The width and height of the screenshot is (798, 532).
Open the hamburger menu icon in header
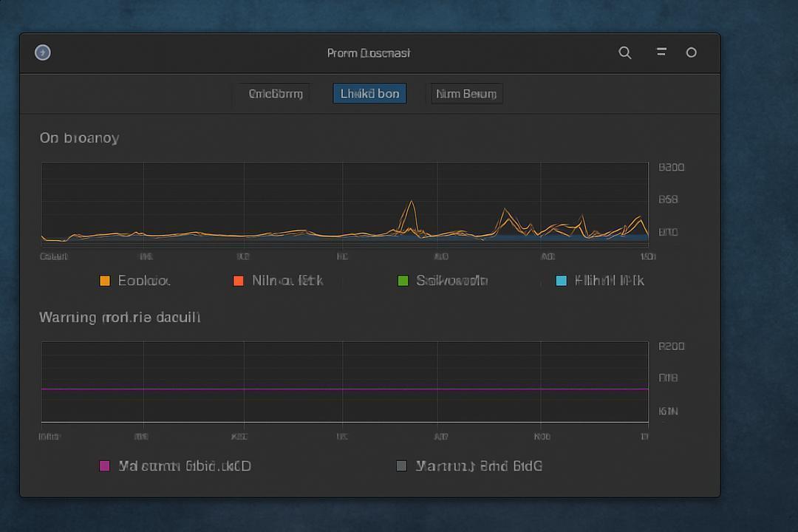click(x=661, y=52)
